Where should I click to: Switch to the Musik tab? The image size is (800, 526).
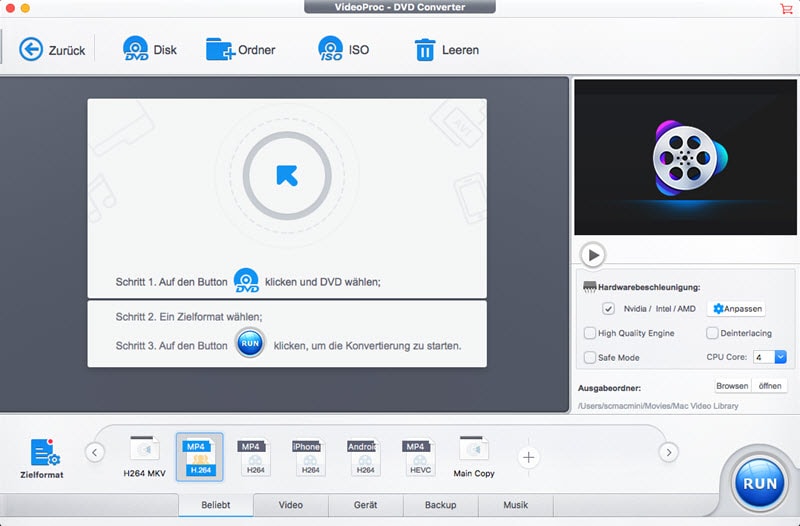coord(515,505)
